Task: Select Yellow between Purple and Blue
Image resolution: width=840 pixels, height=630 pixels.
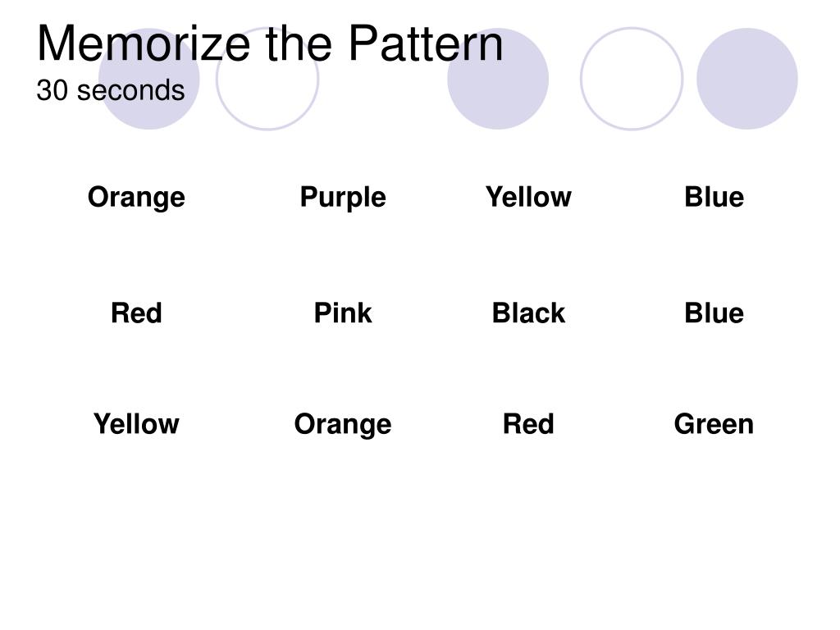Action: [x=528, y=197]
